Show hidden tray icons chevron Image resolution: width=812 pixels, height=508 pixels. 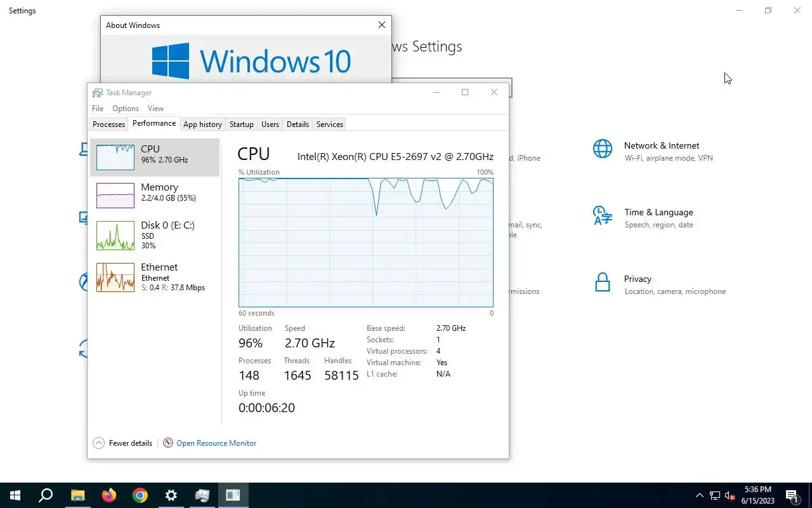coord(700,495)
